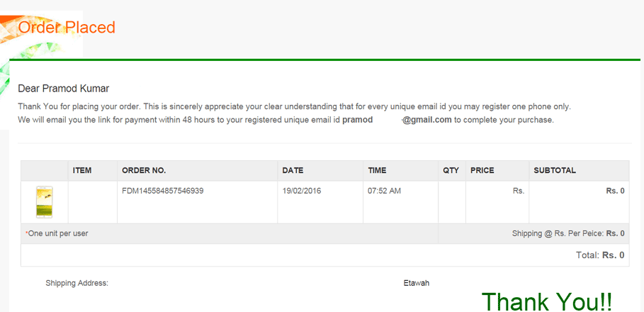Screen dimensions: 644x312
Task: Click the Etawah address text
Action: coord(417,283)
